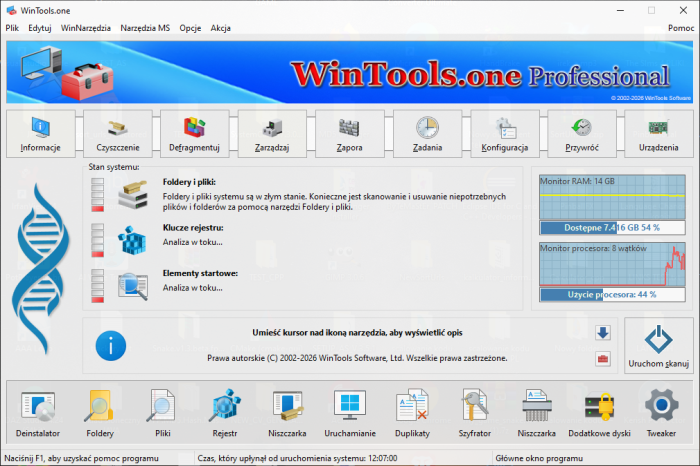Click the Monitor procesora graph
Screen dimensions: 700x466
pos(612,264)
